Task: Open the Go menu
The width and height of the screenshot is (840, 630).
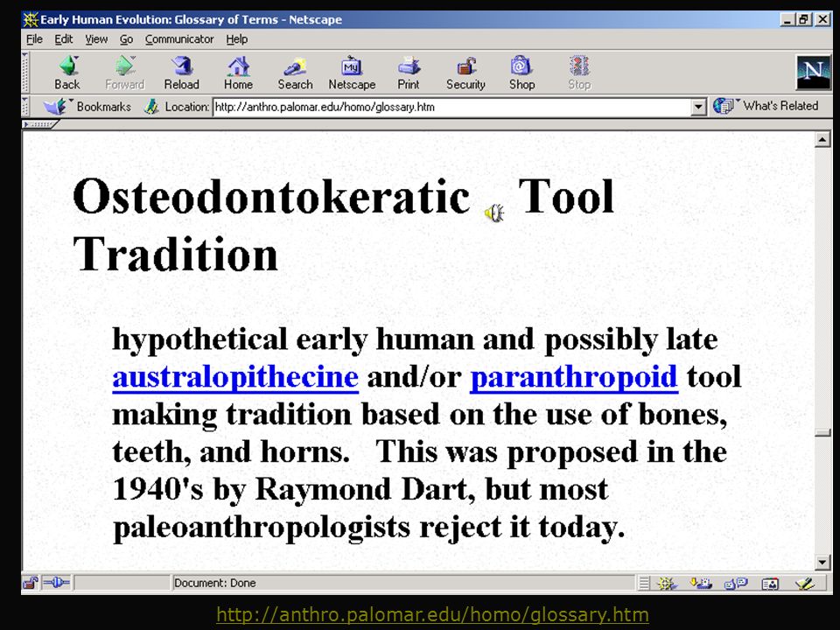Action: (126, 39)
